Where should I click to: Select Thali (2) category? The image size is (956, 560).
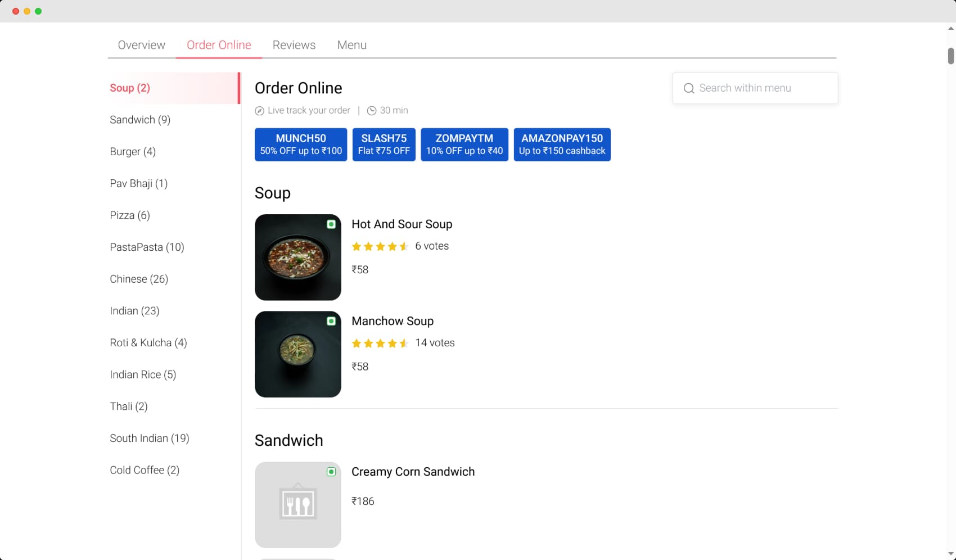click(129, 407)
